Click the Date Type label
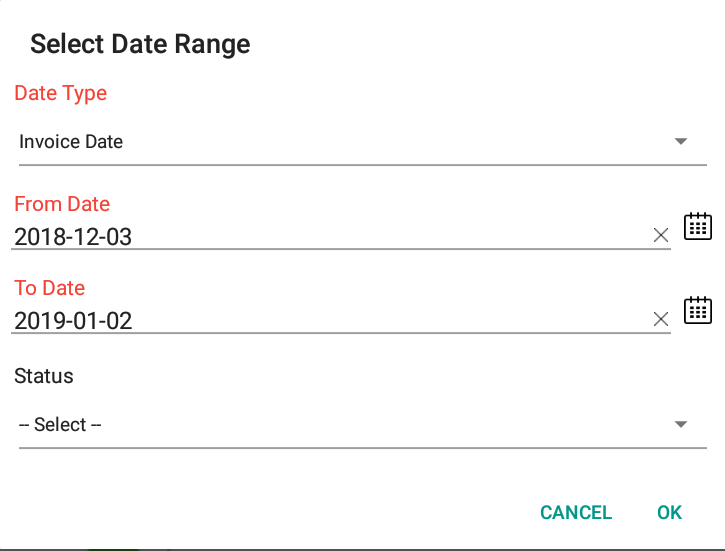Viewport: 725px width, 551px height. pyautogui.click(x=61, y=93)
